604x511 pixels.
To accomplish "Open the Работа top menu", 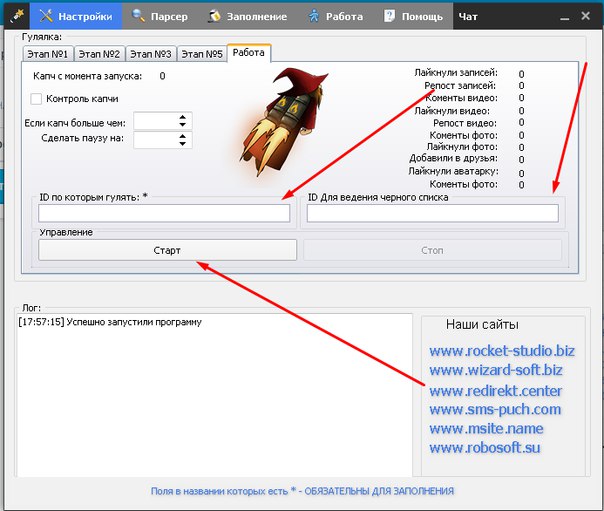I will (x=336, y=16).
